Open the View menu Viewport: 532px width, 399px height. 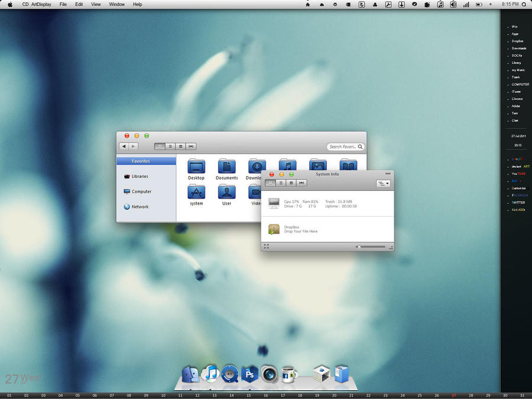coord(96,4)
